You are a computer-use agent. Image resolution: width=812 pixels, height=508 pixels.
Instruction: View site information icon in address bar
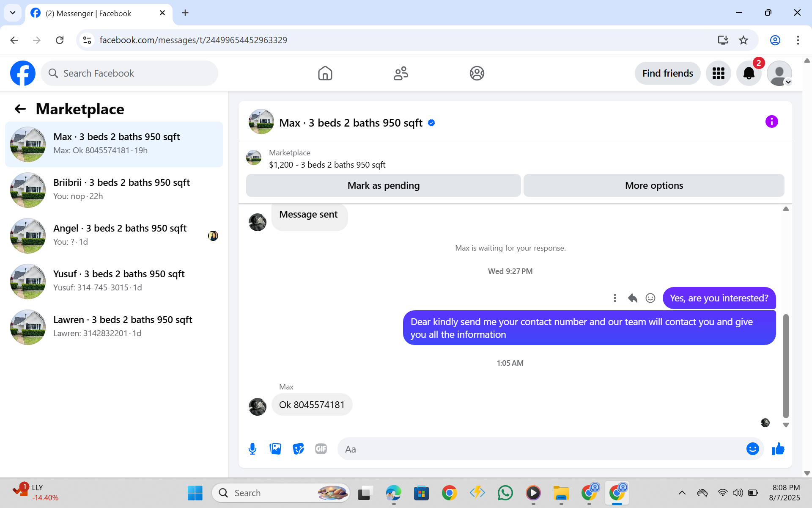(87, 40)
